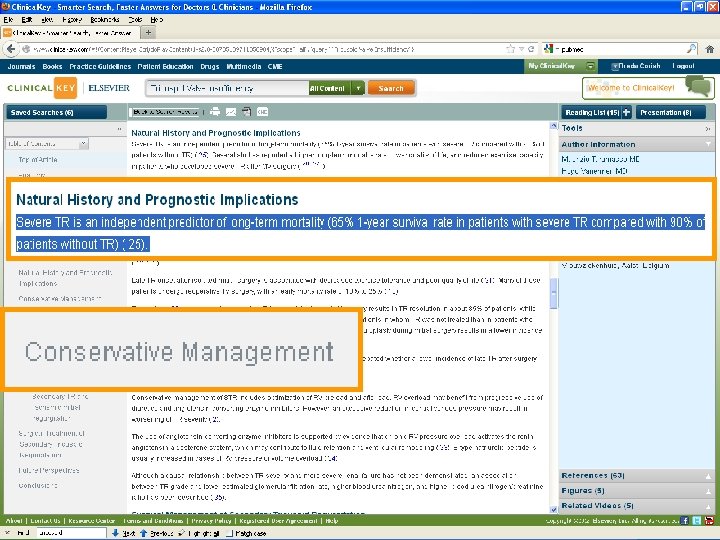
Task: Click the article scrollbar down arrow
Action: (553, 509)
